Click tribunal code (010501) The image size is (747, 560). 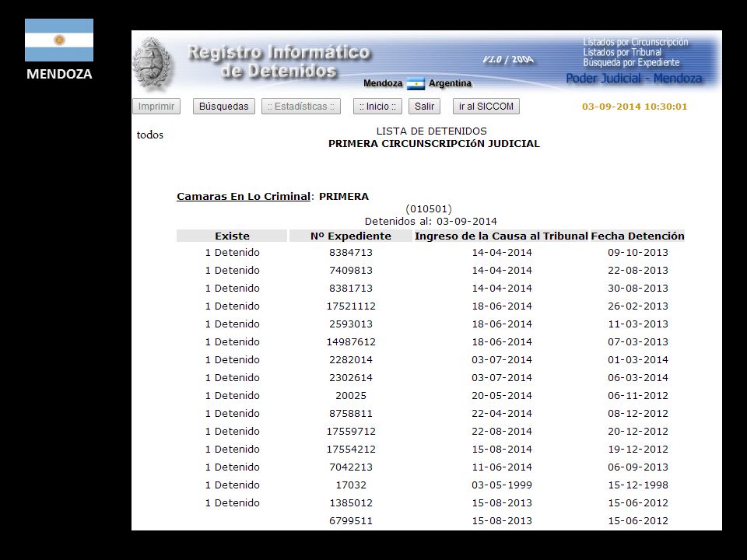429,208
